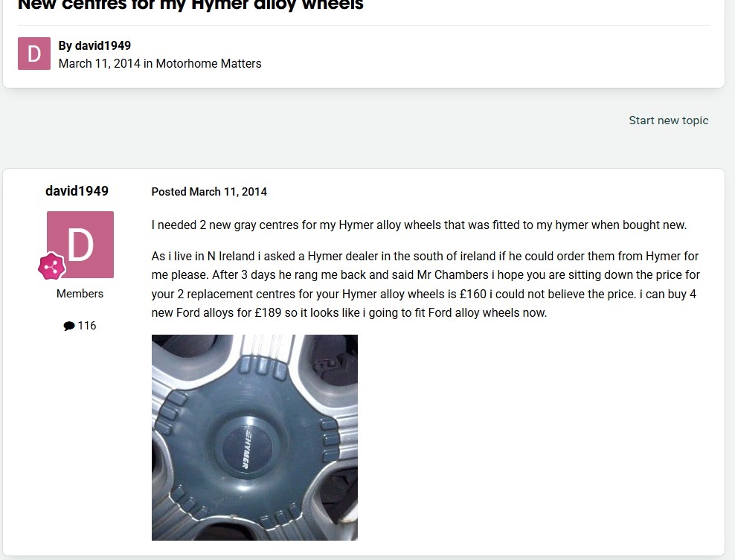Image resolution: width=735 pixels, height=560 pixels.
Task: Open david1949 username above the large avatar
Action: (x=77, y=190)
